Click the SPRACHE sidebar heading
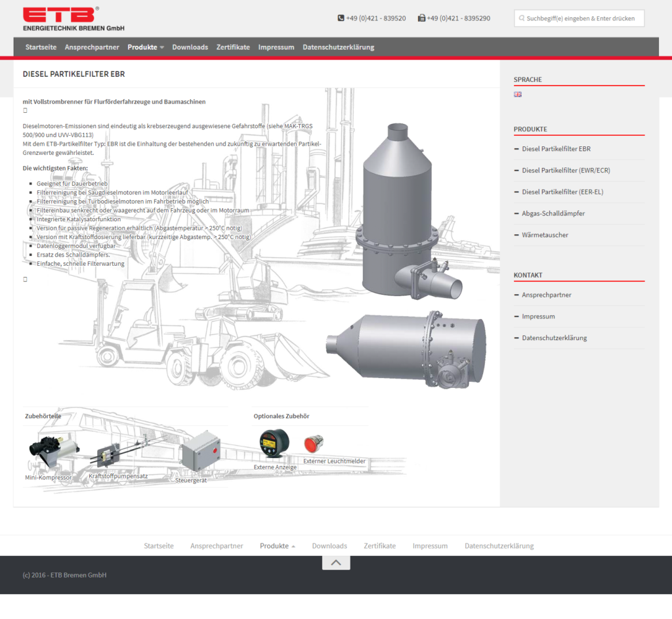This screenshot has width=672, height=619. (x=528, y=79)
